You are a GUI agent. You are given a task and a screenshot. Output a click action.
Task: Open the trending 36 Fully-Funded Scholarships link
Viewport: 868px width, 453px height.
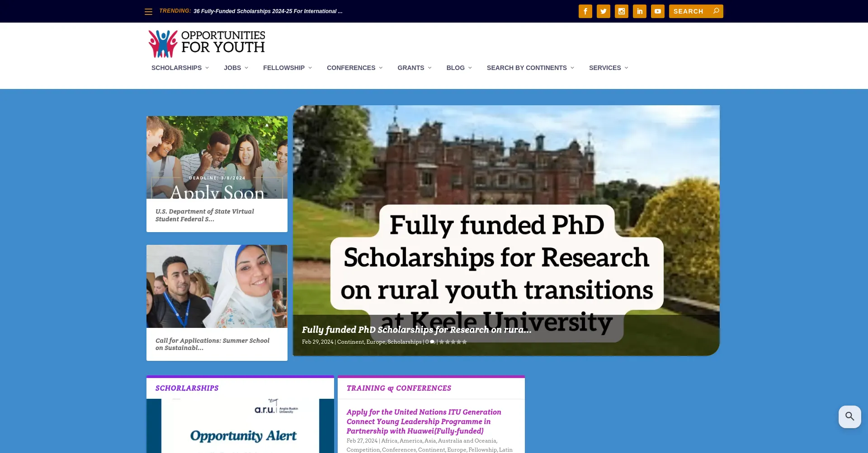[268, 11]
